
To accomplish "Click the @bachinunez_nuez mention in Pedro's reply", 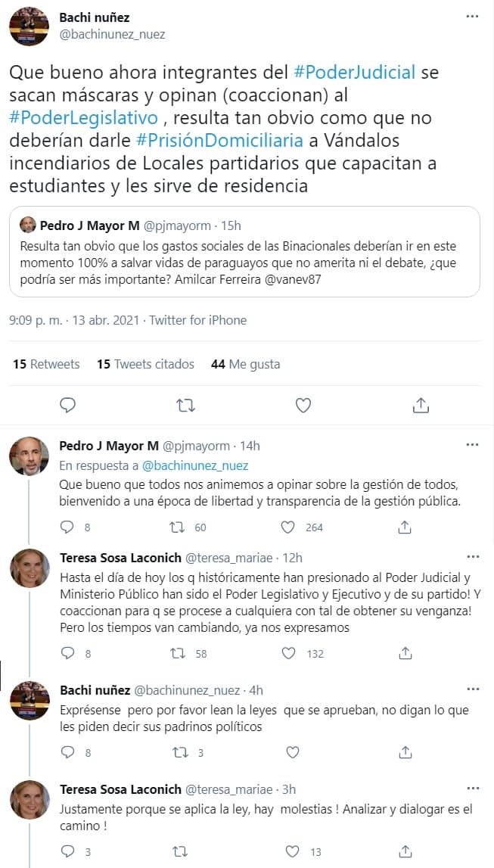I will pyautogui.click(x=194, y=465).
